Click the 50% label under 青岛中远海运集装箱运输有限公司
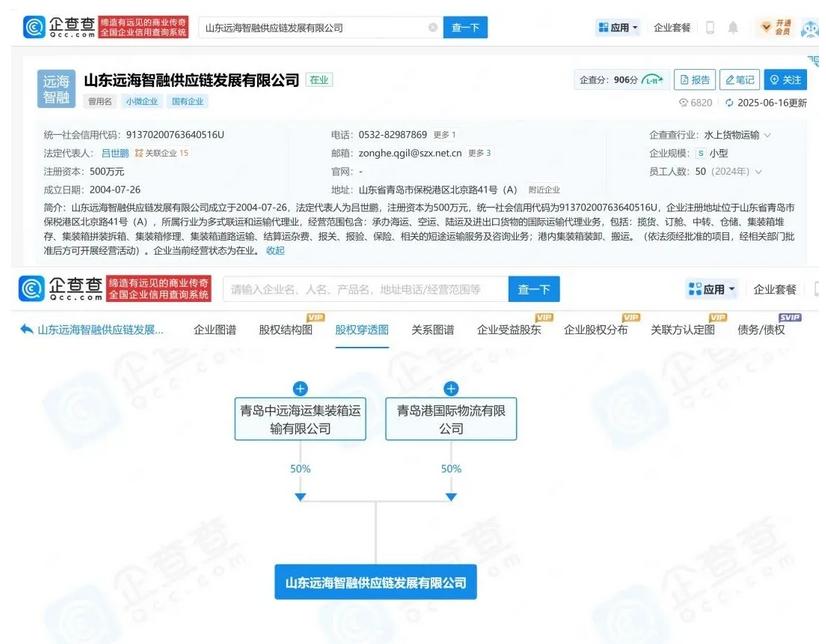The height and width of the screenshot is (644, 826). 300,469
